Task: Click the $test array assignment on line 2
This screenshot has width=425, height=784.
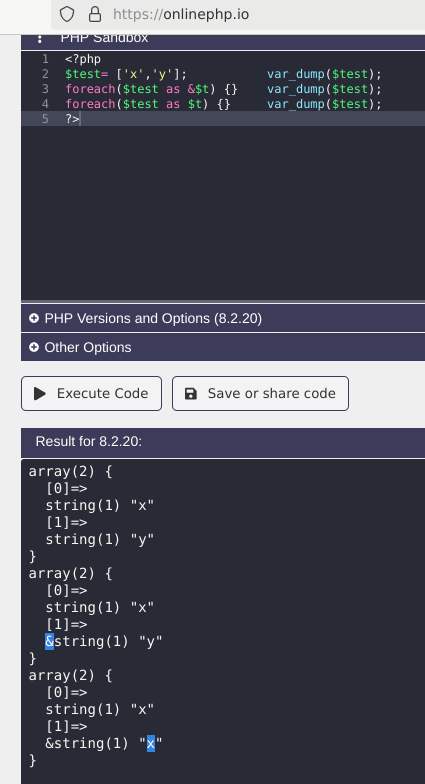Action: pyautogui.click(x=126, y=74)
